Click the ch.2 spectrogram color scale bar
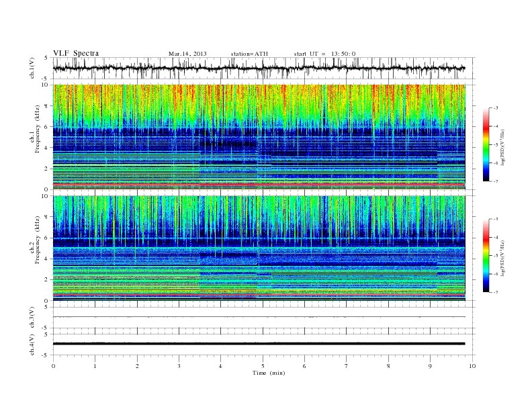This screenshot has width=532, height=411. point(486,256)
